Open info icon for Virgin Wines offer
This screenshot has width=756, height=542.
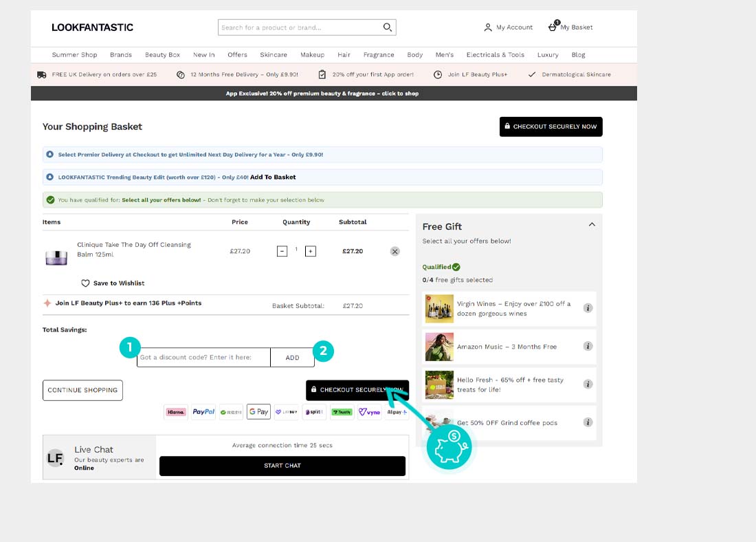click(588, 308)
